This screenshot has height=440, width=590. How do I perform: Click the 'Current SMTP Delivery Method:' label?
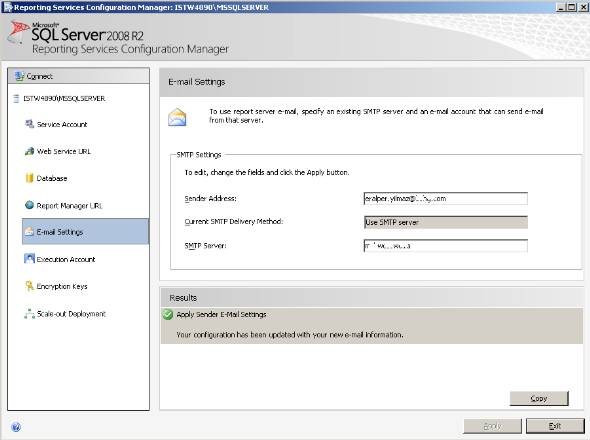[x=234, y=222]
